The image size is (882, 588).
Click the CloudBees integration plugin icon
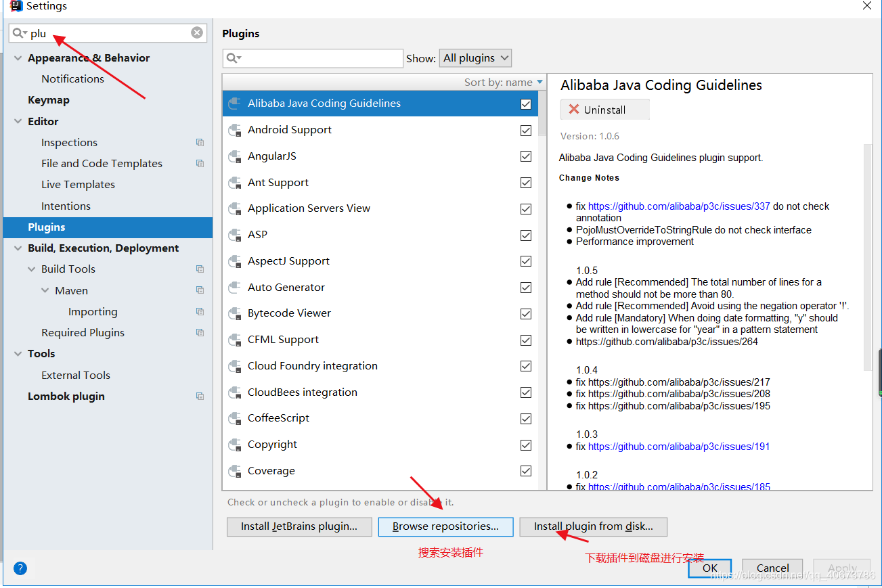235,392
